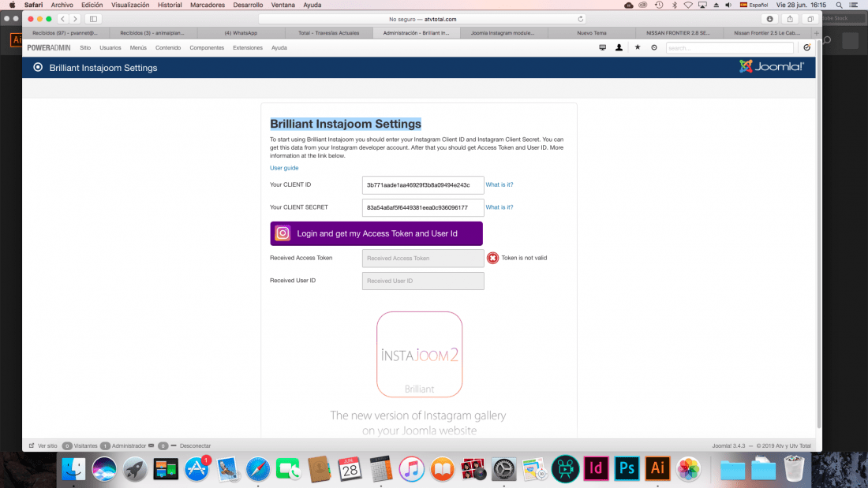This screenshot has width=868, height=488.
Task: Open System Preferences gear in Dock
Action: [x=503, y=469]
